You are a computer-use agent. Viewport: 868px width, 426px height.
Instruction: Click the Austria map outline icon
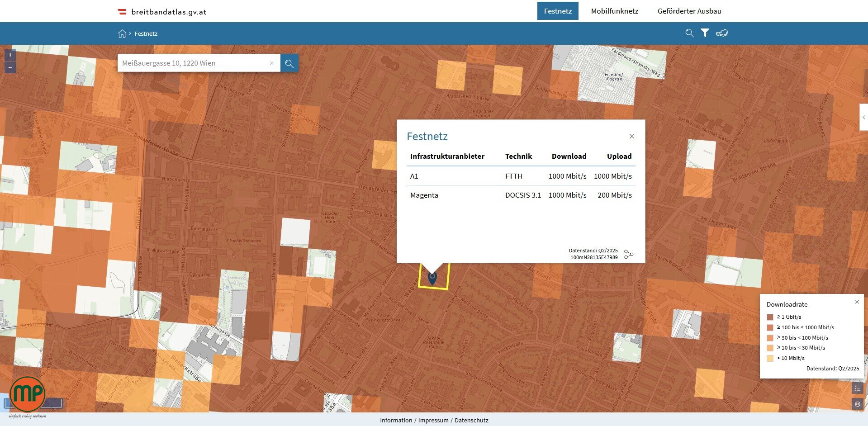pyautogui.click(x=722, y=33)
